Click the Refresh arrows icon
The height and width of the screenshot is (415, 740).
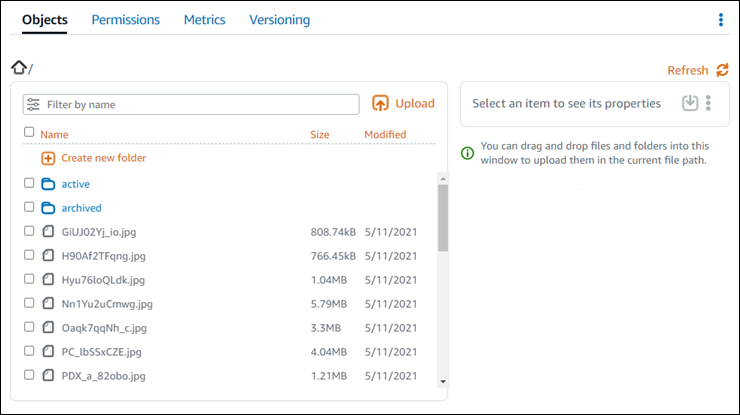tap(722, 70)
